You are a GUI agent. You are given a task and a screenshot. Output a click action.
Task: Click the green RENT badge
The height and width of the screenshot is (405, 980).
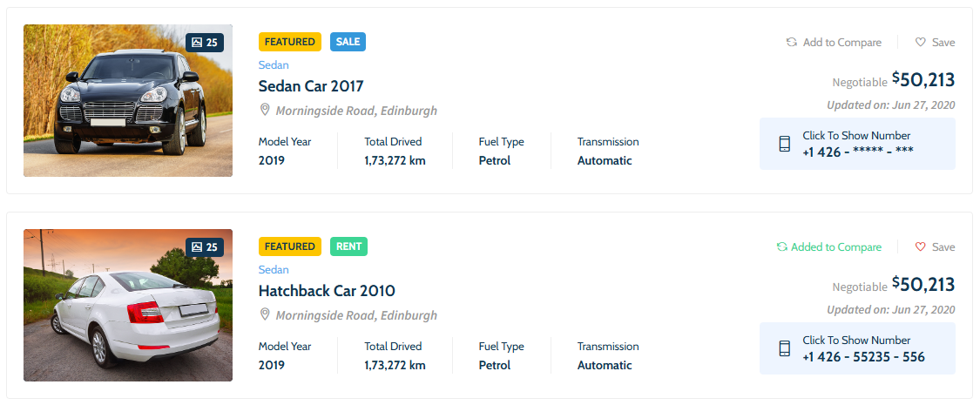point(348,246)
